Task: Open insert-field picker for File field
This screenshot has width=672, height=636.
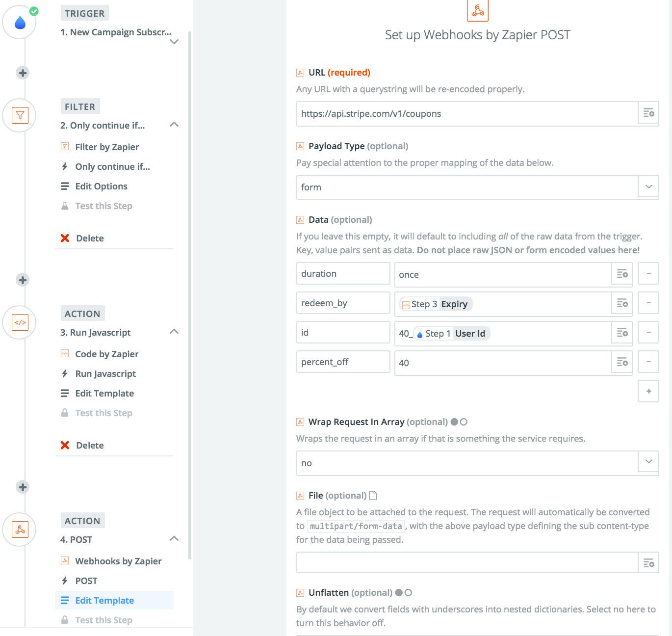Action: (648, 563)
